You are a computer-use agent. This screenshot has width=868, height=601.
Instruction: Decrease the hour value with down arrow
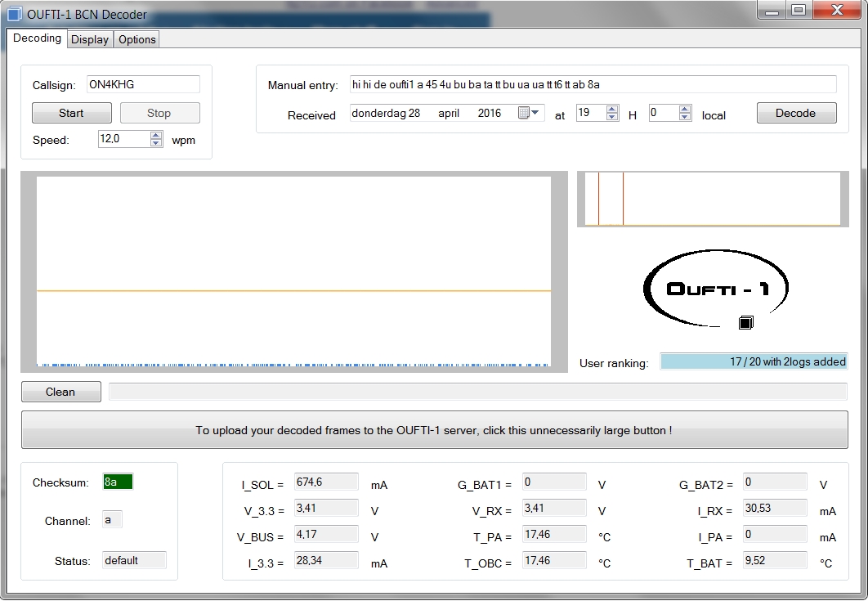point(611,117)
